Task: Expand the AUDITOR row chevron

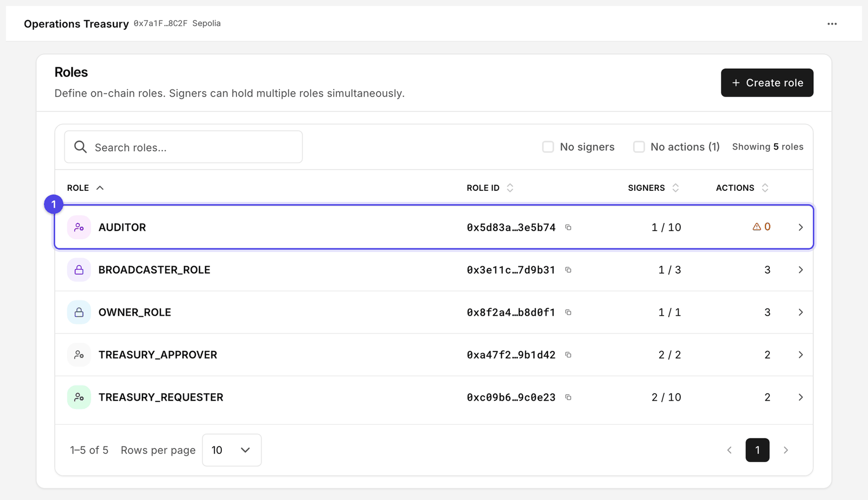Action: click(800, 227)
